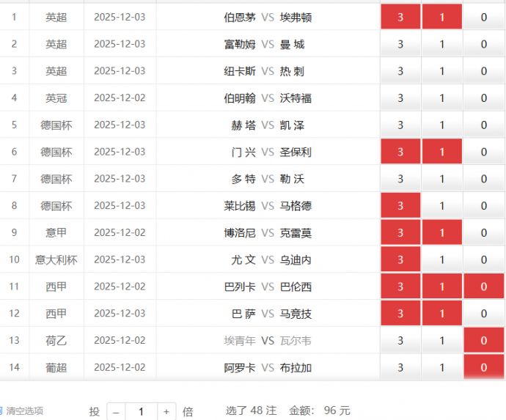Increase bet multiplier with the plus button

point(166,412)
